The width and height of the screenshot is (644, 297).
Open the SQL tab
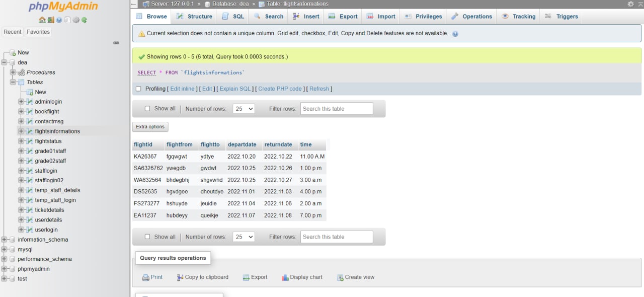click(233, 17)
